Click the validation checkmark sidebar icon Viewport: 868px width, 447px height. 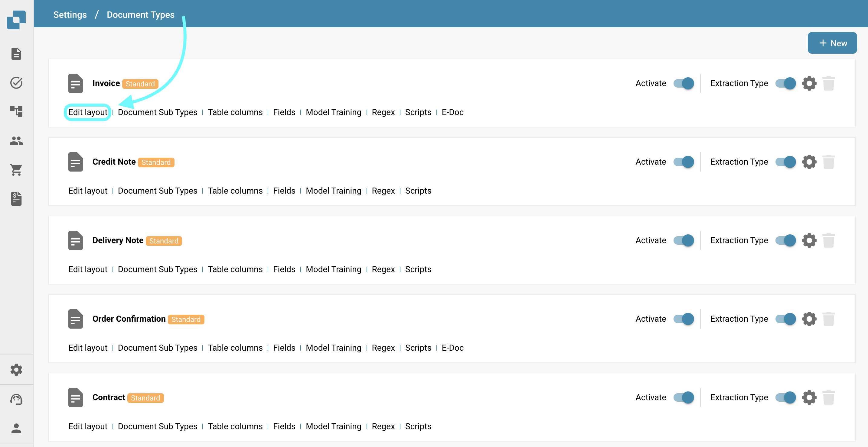(x=16, y=82)
